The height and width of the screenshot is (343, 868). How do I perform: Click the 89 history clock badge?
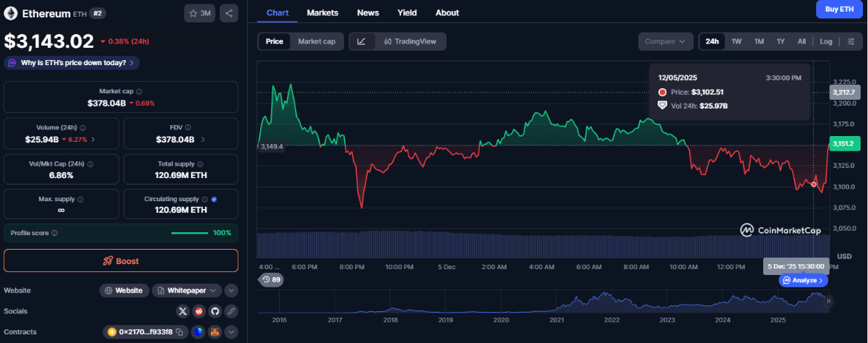[x=271, y=279]
